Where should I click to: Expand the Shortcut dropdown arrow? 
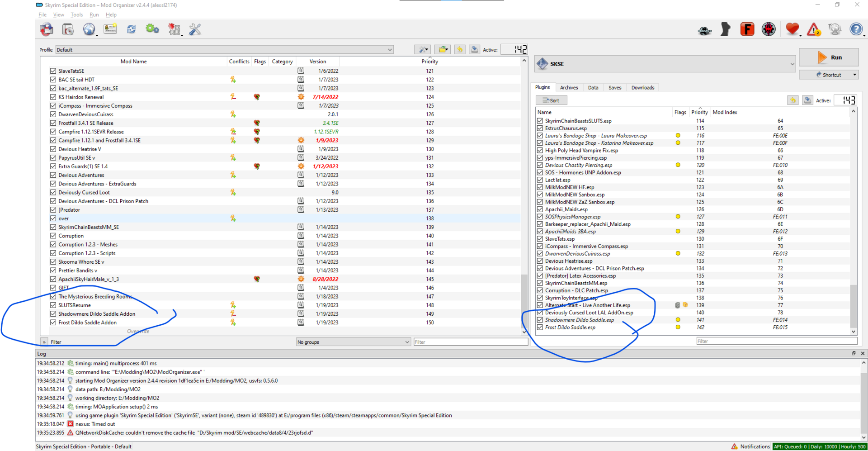[x=854, y=75]
